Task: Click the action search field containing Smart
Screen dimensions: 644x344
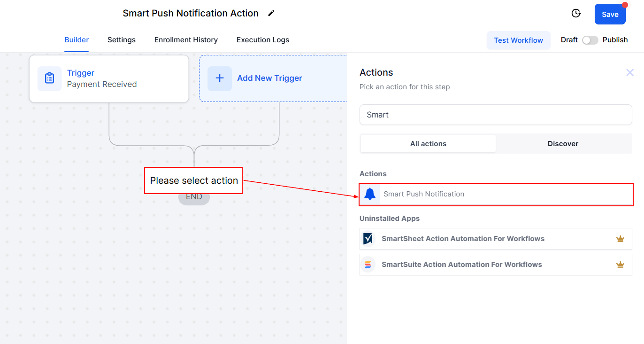Action: [496, 115]
